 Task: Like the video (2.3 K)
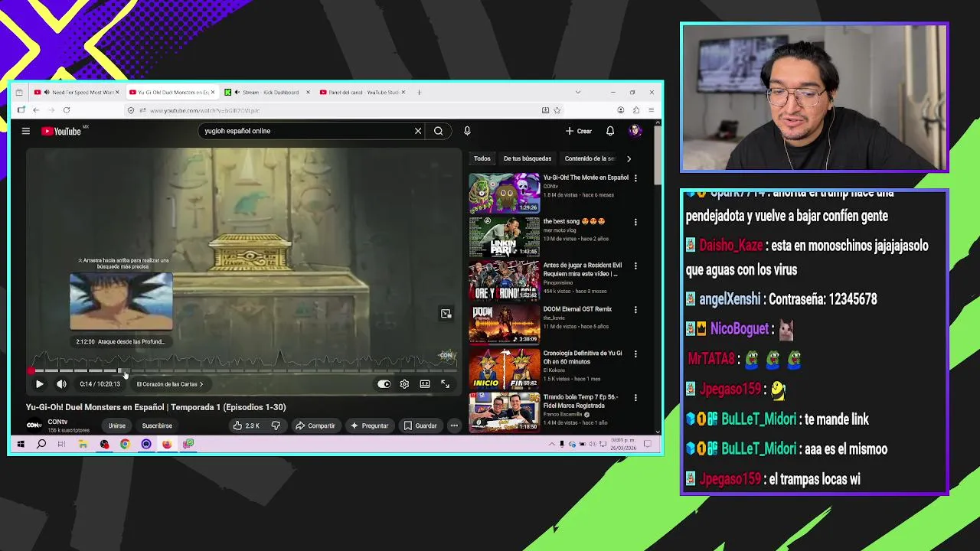247,425
